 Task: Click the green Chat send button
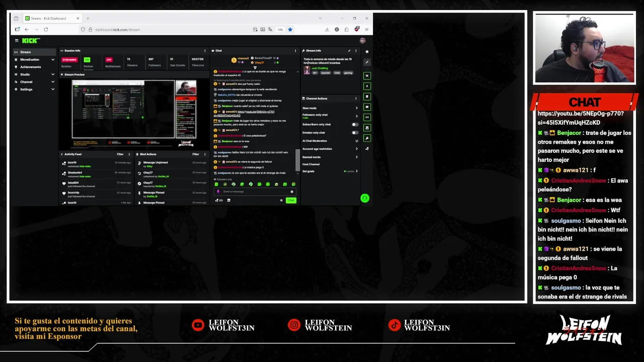pyautogui.click(x=291, y=201)
